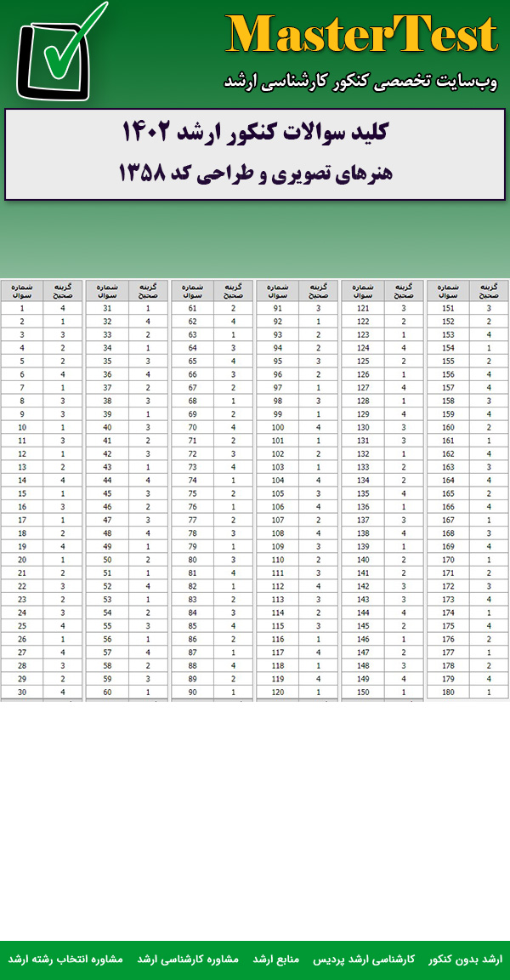Screen dimensions: 510x980
Task: Click the correct answer cell for question 45
Action: (x=148, y=494)
